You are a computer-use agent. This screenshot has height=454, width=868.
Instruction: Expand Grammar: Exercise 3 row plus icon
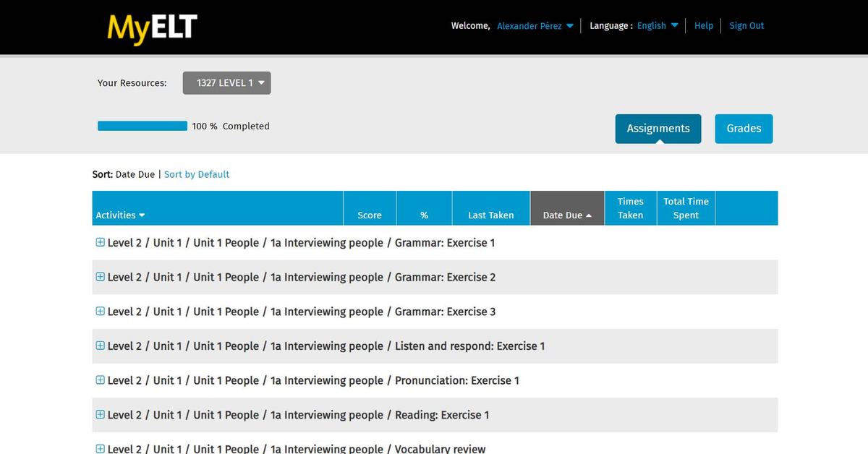pyautogui.click(x=101, y=312)
